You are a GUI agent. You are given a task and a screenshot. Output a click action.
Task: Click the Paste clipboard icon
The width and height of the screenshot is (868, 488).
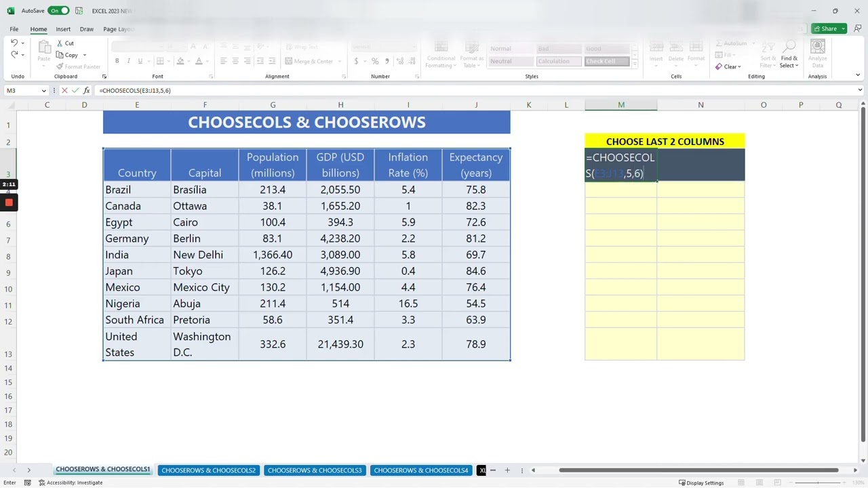click(x=43, y=47)
